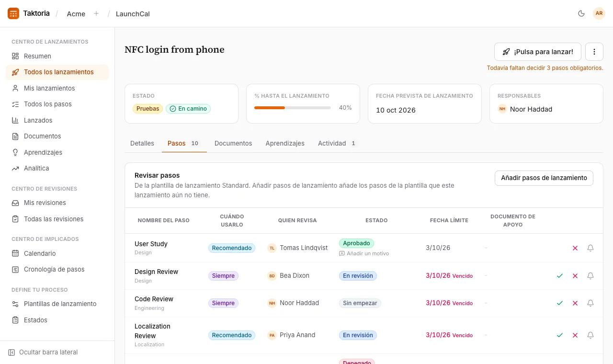
Task: Approve the Code Review step
Action: 560,303
